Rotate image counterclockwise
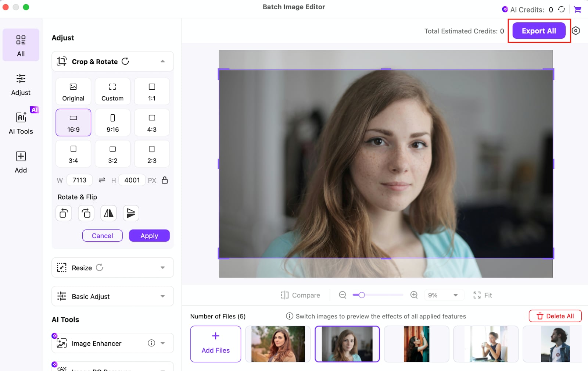The height and width of the screenshot is (371, 588). click(64, 213)
